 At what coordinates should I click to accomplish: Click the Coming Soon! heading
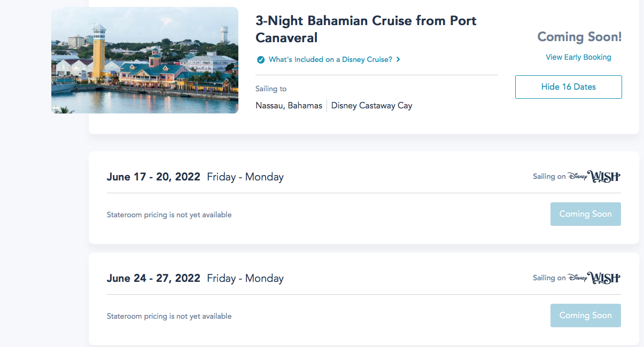click(x=579, y=37)
